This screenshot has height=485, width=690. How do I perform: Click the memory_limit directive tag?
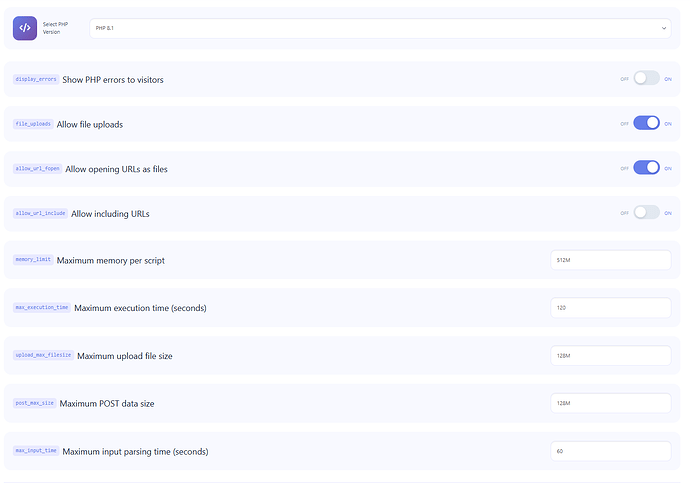tap(33, 259)
